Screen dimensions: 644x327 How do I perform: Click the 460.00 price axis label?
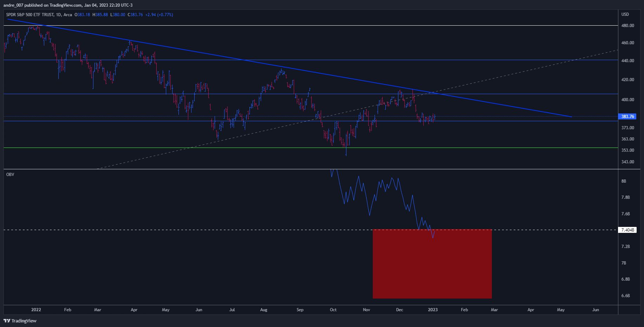[627, 43]
